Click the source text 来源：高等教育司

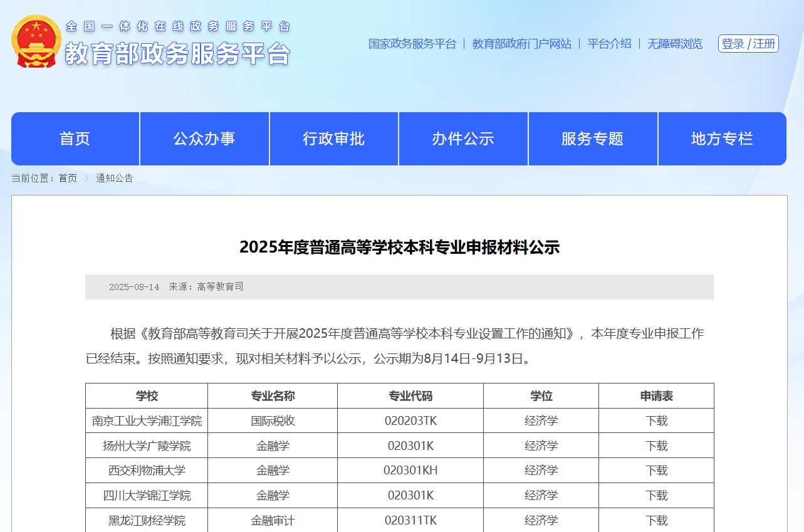[x=206, y=287]
